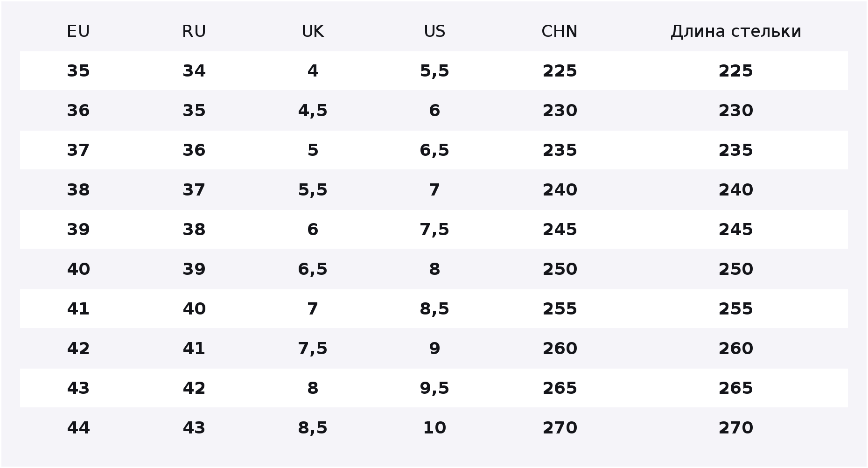Click UK size 8,5 cell
The width and height of the screenshot is (868, 468).
(313, 428)
